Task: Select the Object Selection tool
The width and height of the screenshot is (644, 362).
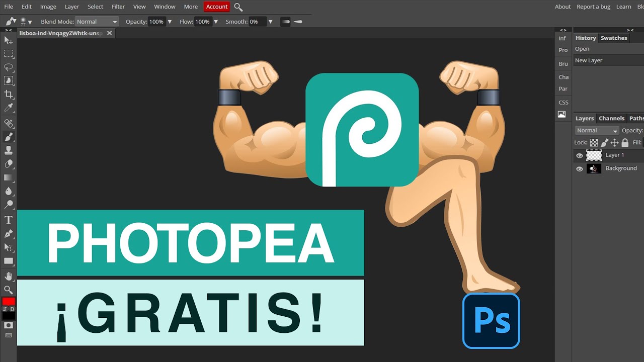Action: tap(9, 80)
